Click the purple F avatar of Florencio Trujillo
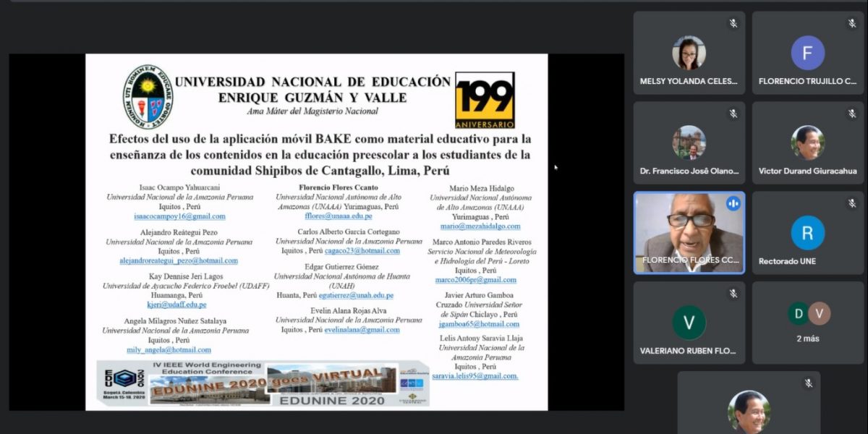This screenshot has width=868, height=434. (x=807, y=53)
